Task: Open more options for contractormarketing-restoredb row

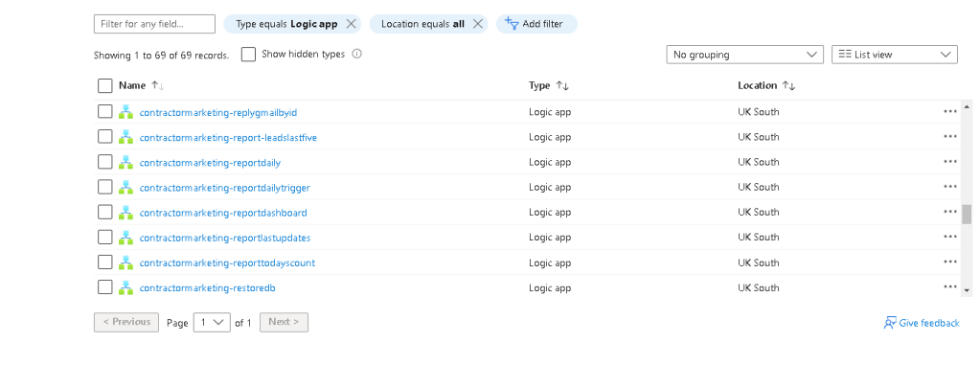Action: [950, 286]
